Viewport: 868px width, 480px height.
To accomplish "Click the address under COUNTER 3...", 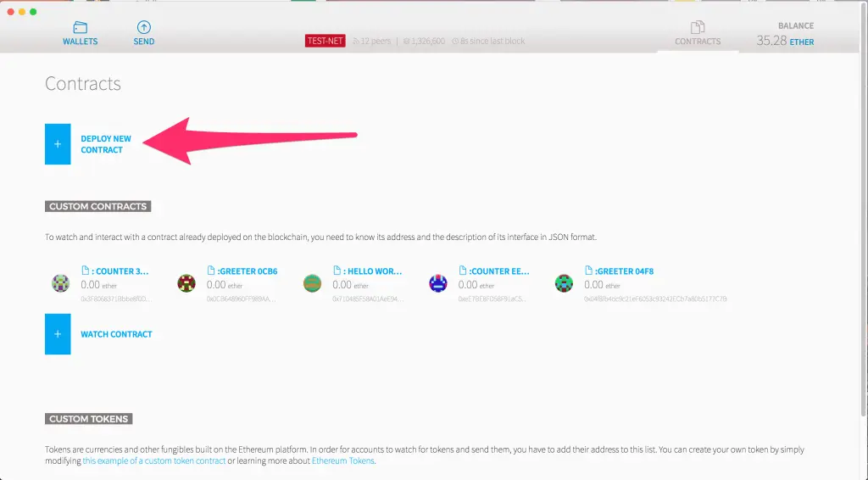I will (115, 299).
